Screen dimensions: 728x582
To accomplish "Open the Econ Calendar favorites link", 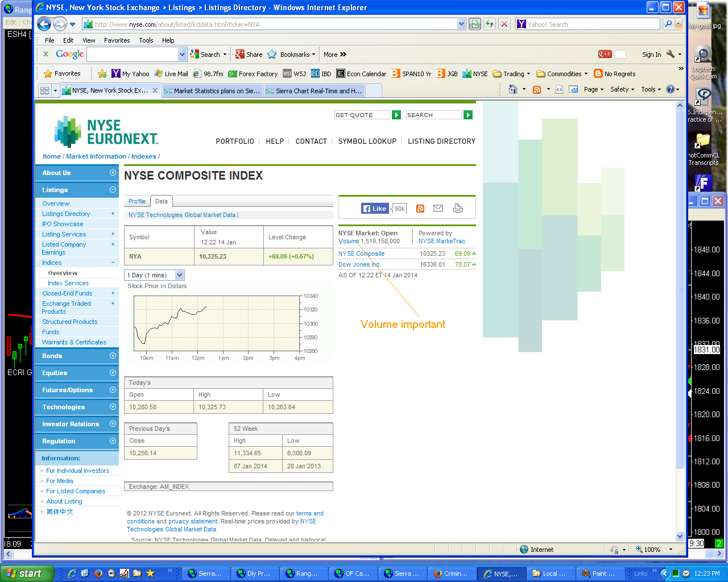I will tap(361, 73).
